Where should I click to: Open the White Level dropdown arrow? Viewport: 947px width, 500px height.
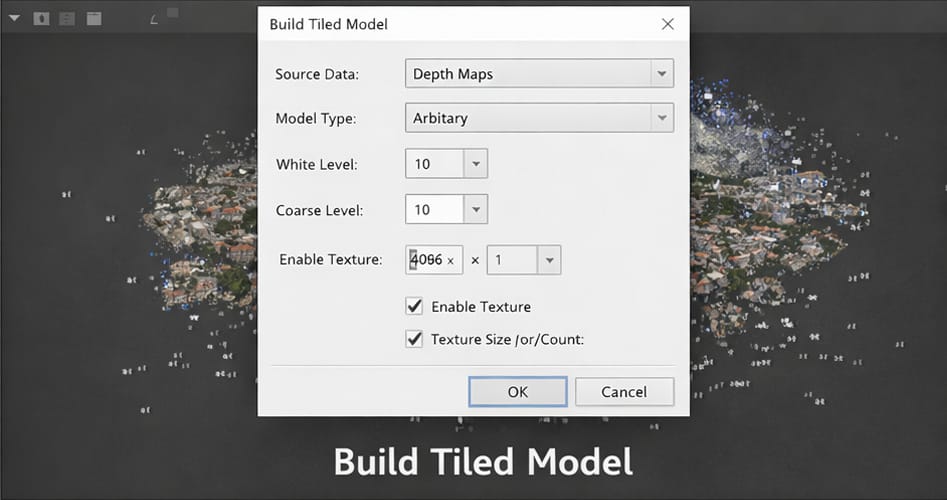point(475,164)
